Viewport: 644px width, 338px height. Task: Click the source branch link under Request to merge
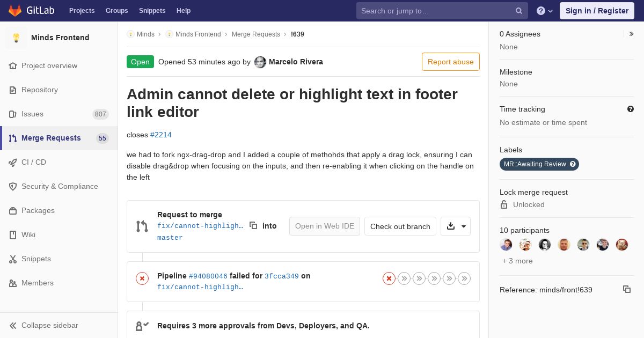pos(200,226)
